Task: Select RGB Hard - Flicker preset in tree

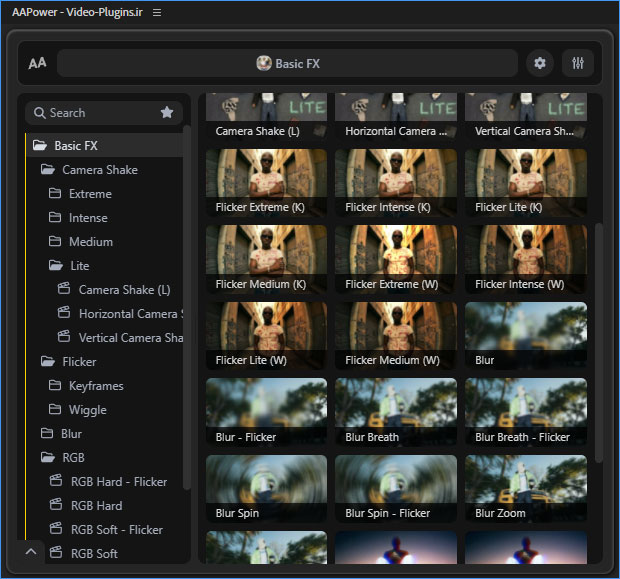Action: tap(118, 482)
